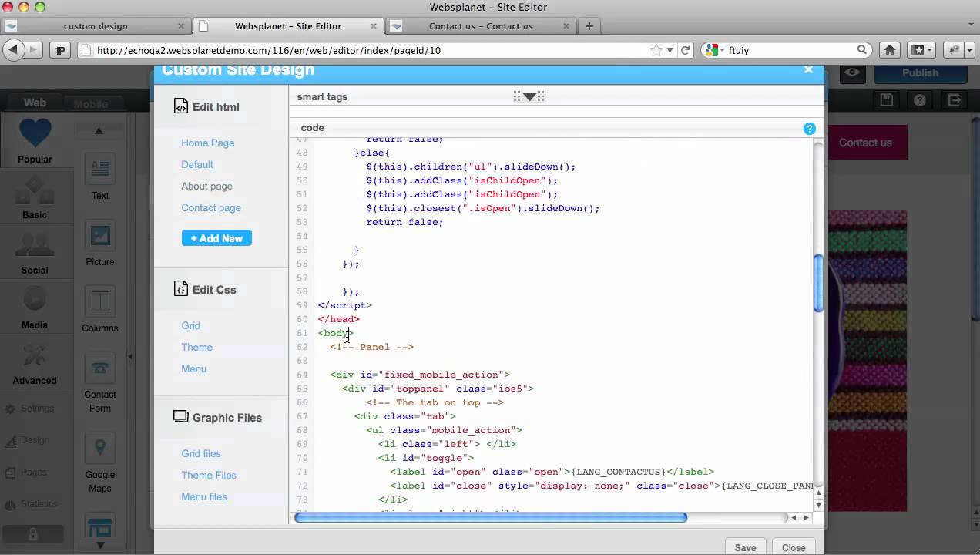The image size is (980, 555).
Task: Click the browser back arrow button
Action: pyautogui.click(x=13, y=50)
